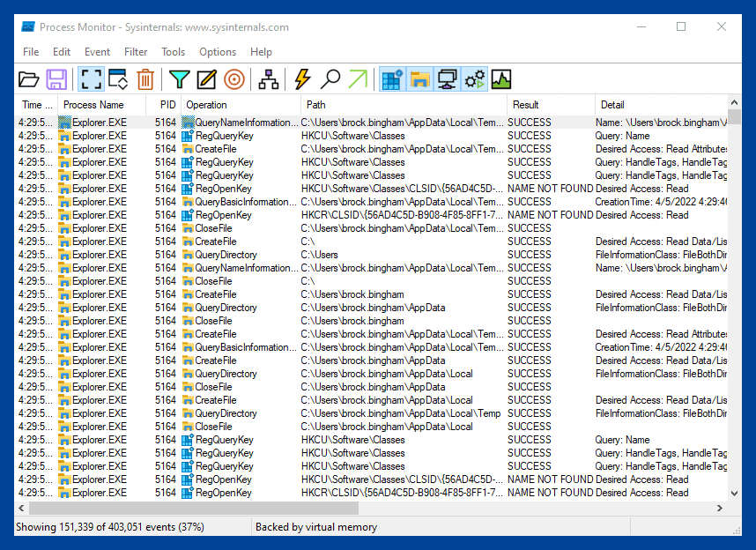
Task: Clear the display with the trash can icon
Action: (145, 79)
